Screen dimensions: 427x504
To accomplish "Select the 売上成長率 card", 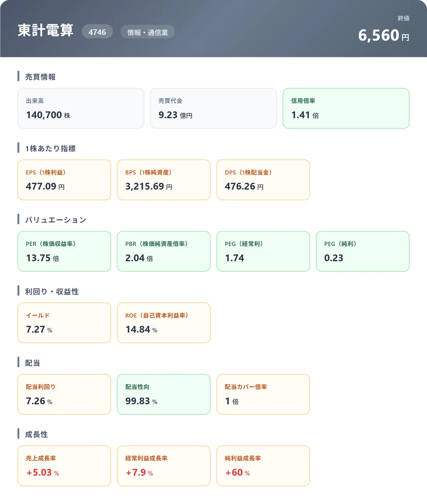I will pyautogui.click(x=64, y=466).
